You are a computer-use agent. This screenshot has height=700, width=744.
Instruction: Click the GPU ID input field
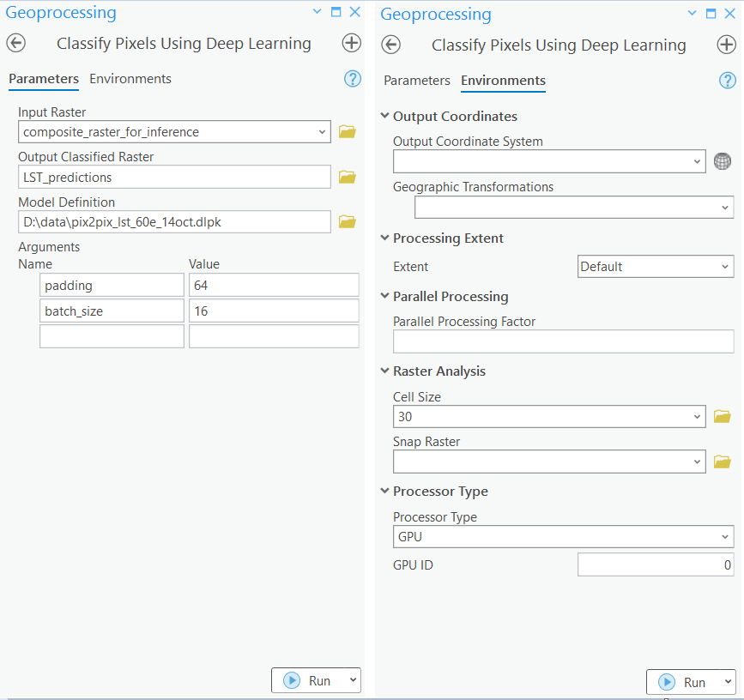click(656, 564)
